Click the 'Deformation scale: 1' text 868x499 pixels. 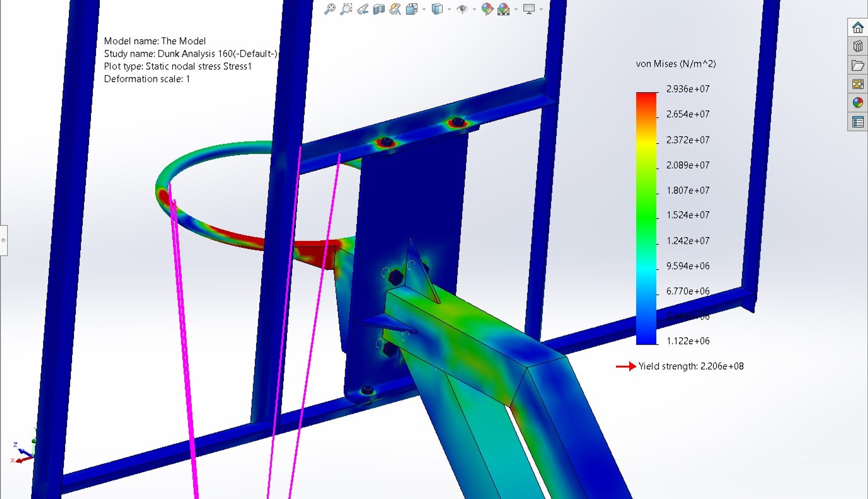(147, 79)
